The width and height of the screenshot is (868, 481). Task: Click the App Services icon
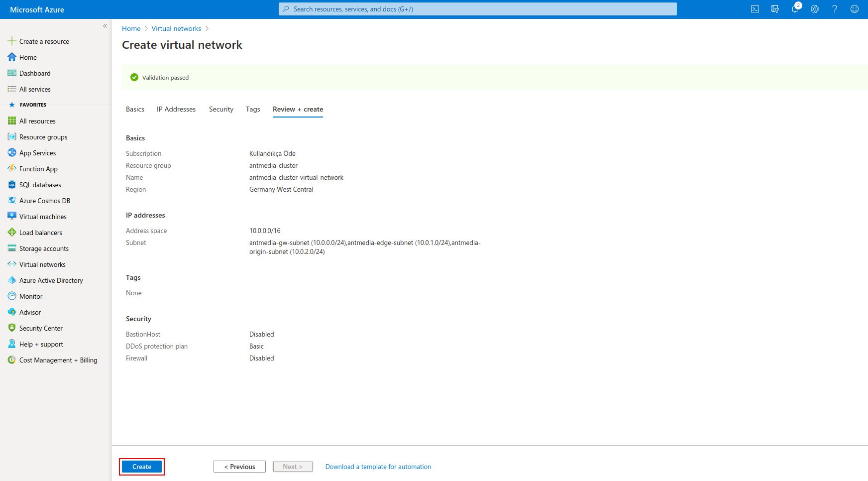[12, 153]
